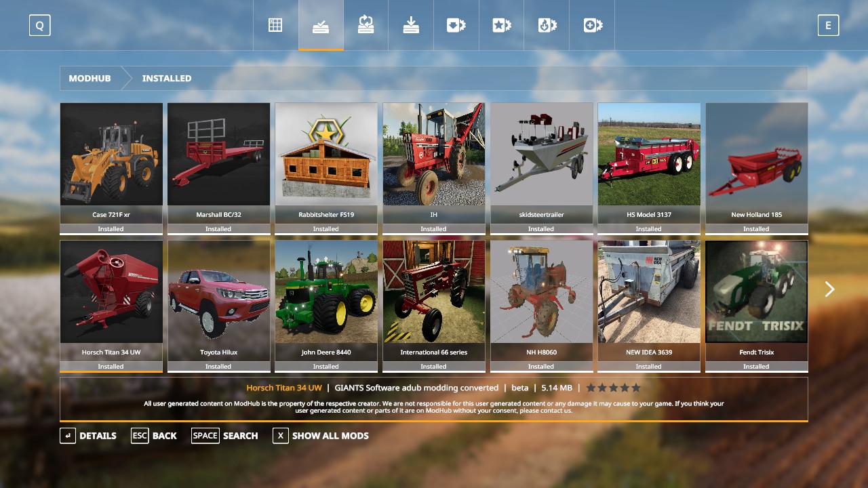Click the BACK button
The height and width of the screenshot is (488, 868).
coord(154,436)
